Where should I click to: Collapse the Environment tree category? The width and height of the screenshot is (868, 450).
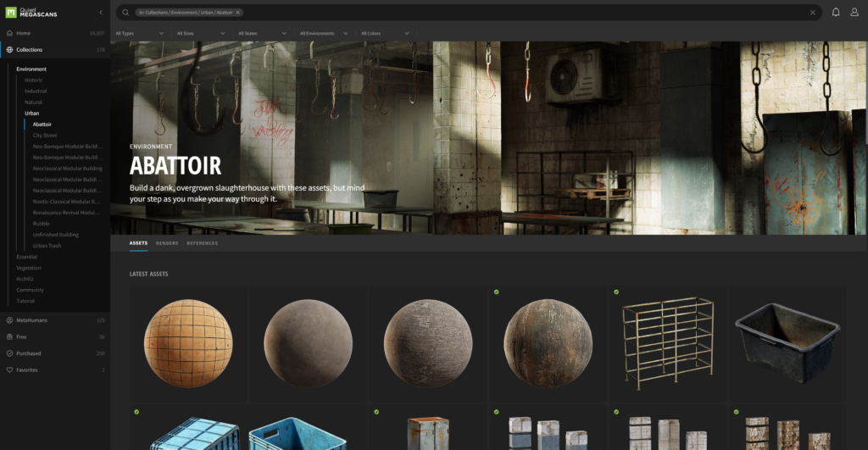point(31,69)
